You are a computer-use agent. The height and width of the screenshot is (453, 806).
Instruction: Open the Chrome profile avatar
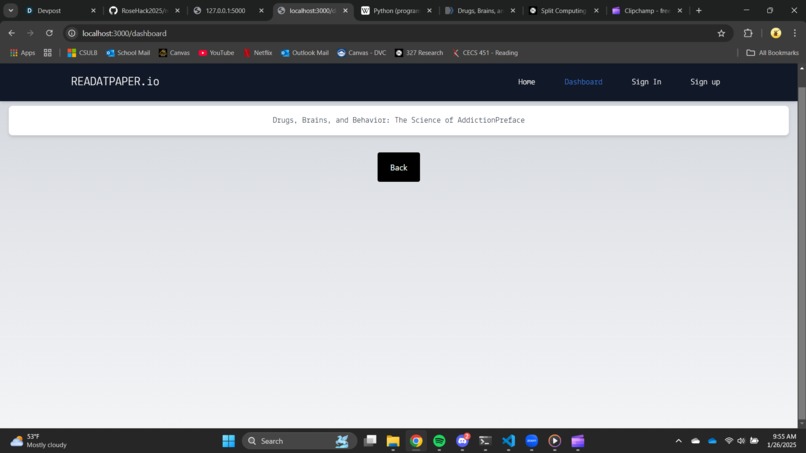[x=776, y=33]
